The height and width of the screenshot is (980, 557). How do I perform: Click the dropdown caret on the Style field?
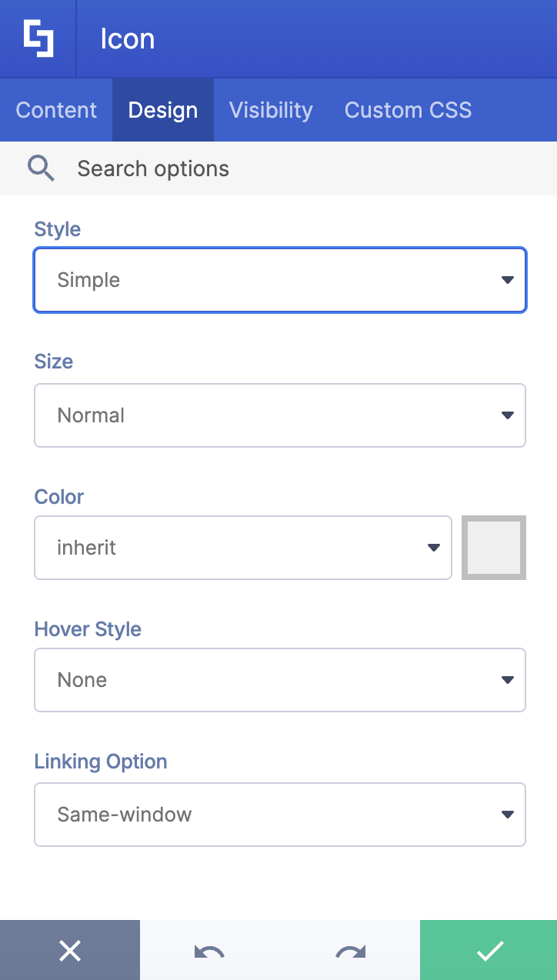(x=507, y=280)
